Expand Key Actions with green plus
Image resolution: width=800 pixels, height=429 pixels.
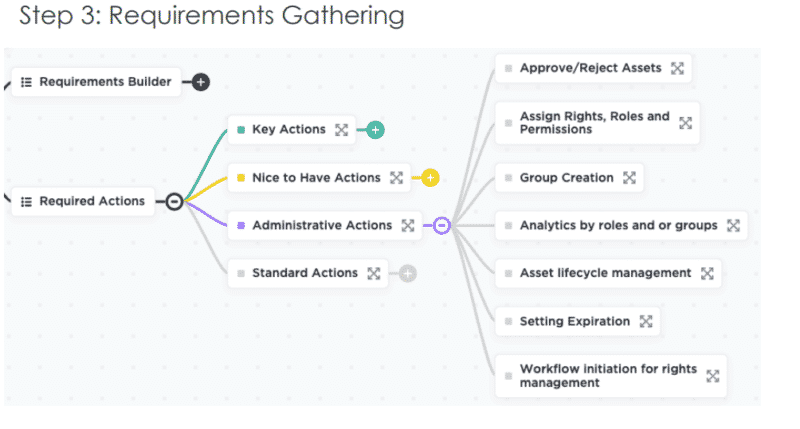[375, 129]
